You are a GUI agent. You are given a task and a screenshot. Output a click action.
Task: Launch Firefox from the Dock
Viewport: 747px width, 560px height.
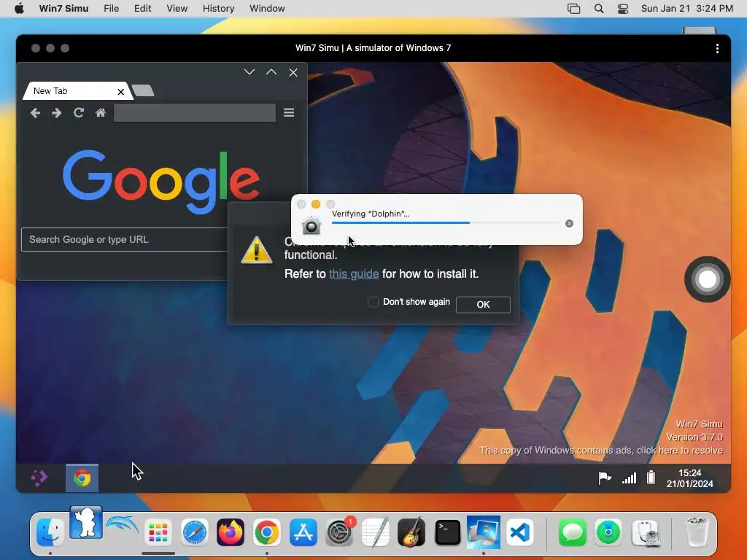pyautogui.click(x=231, y=532)
